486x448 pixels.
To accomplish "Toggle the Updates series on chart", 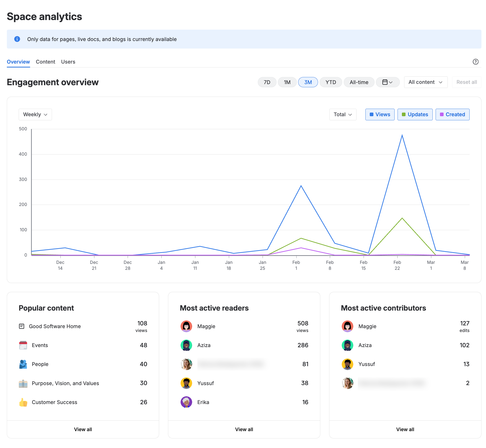I will 415,114.
